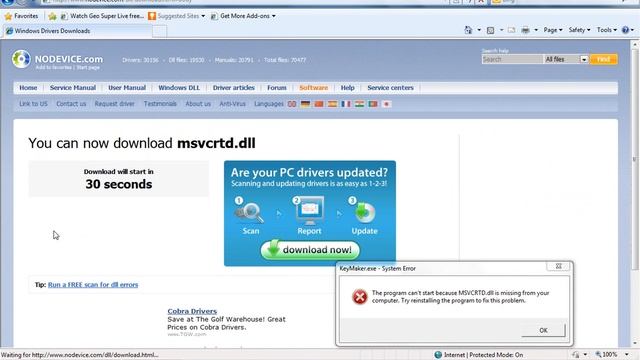Click the Scan magnifier icon in ad
Viewport: 640px width, 360px height.
pyautogui.click(x=250, y=212)
